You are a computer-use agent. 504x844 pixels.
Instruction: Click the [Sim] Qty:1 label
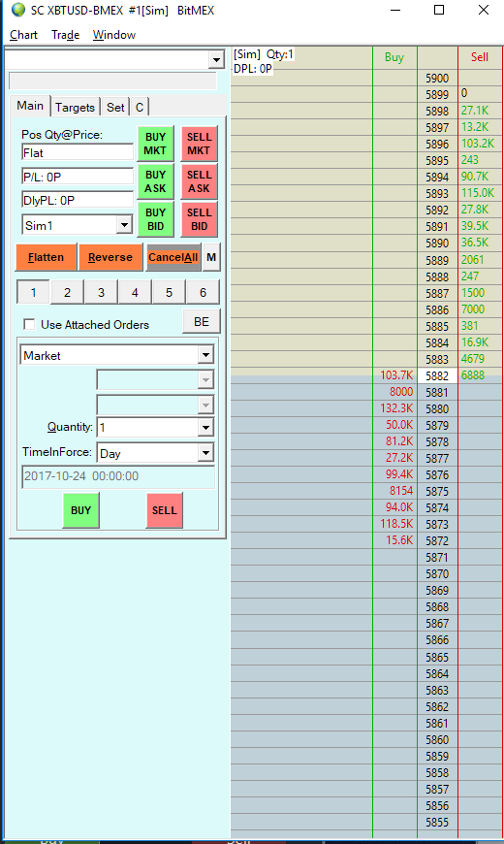point(264,54)
